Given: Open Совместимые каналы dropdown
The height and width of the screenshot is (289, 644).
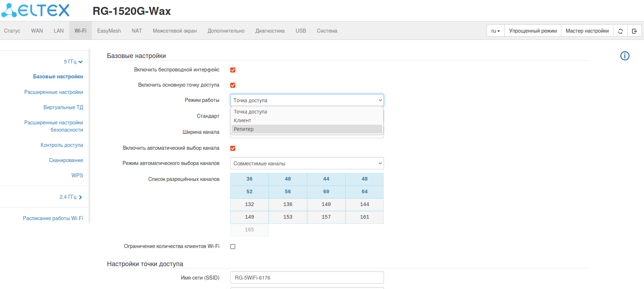Looking at the screenshot, I should [x=307, y=164].
